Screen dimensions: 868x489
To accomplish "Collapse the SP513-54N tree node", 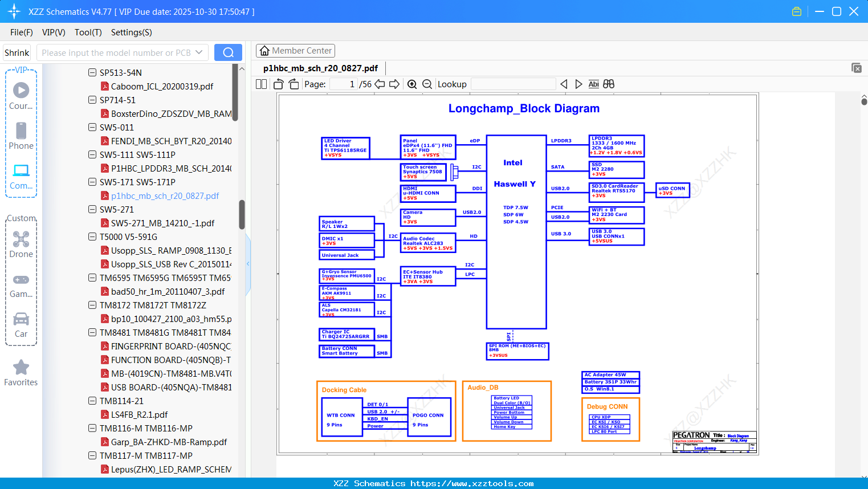I will [x=92, y=72].
